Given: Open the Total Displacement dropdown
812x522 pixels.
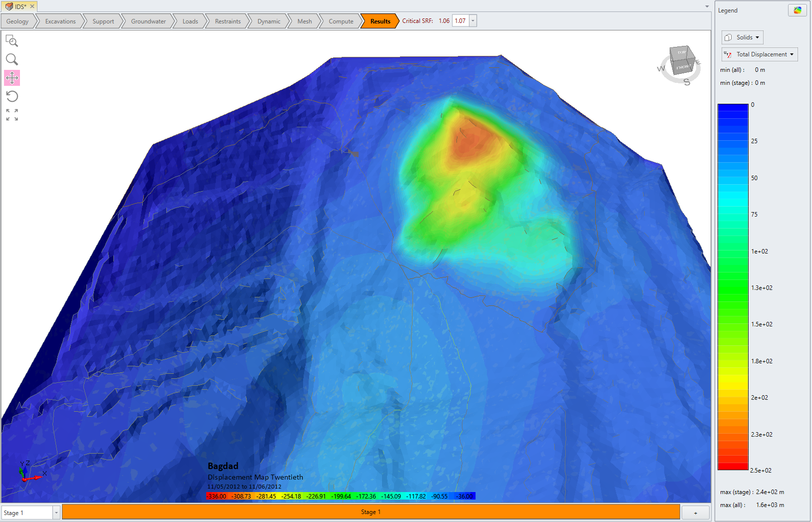Looking at the screenshot, I should pos(792,54).
